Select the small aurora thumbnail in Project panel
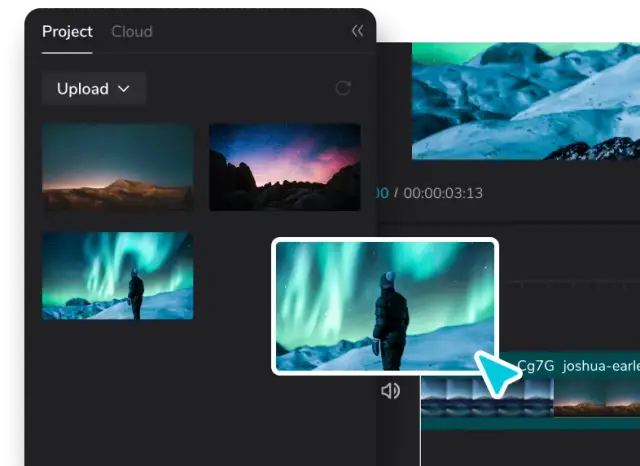The height and width of the screenshot is (466, 640). click(x=117, y=275)
